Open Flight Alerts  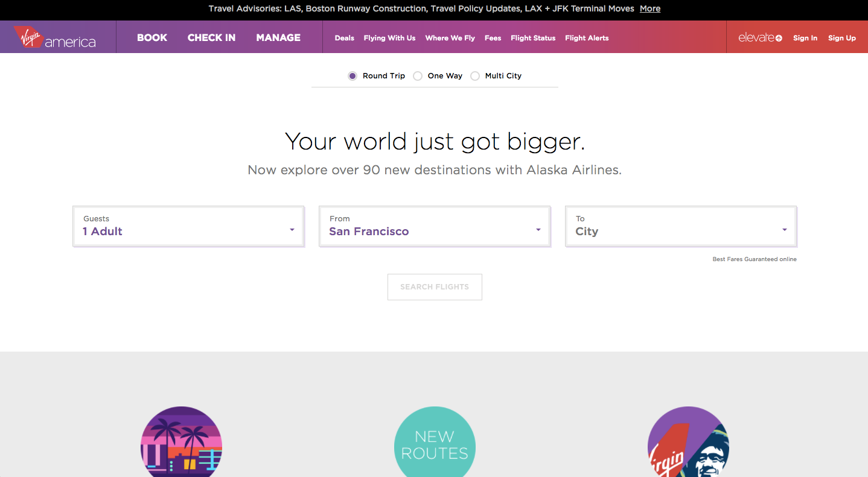[x=587, y=38]
